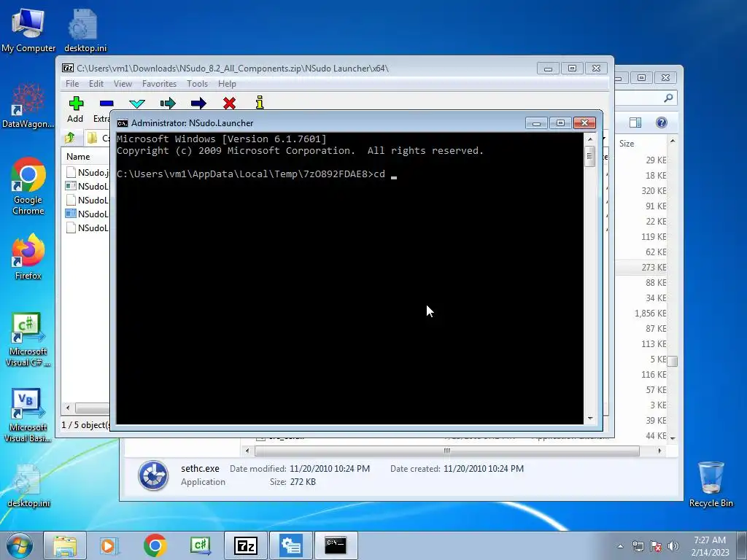
Task: Open the View menu in 7-Zip
Action: (x=123, y=84)
